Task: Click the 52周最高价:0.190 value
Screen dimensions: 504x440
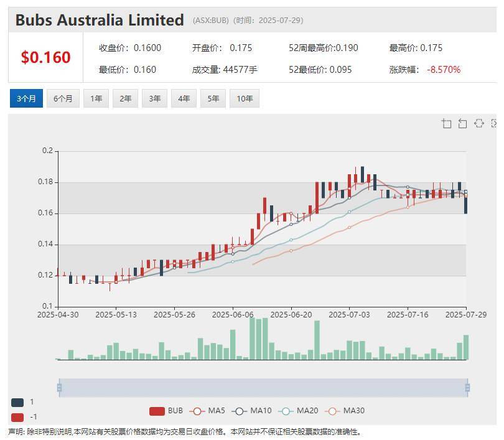Action: [324, 48]
